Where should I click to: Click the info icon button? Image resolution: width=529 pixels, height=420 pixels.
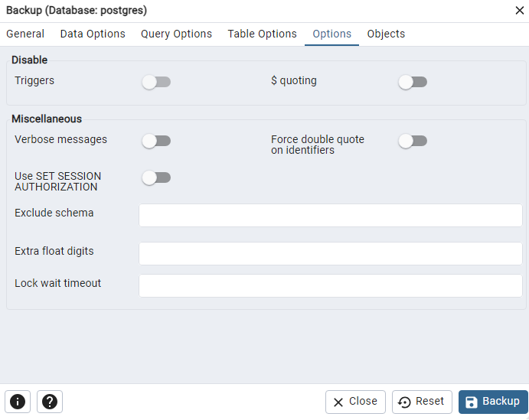(18, 402)
